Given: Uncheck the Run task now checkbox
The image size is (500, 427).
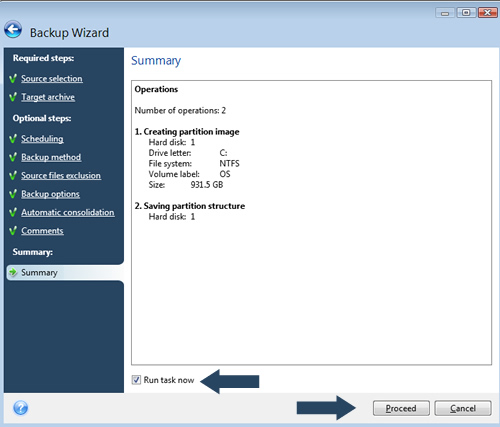Looking at the screenshot, I should pyautogui.click(x=136, y=380).
